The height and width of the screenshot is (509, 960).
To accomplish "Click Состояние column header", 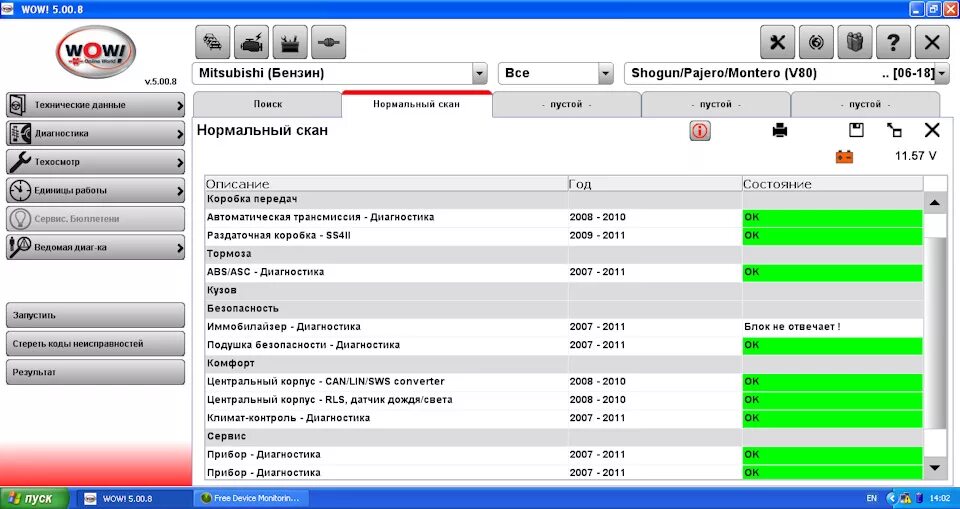I will coord(832,184).
